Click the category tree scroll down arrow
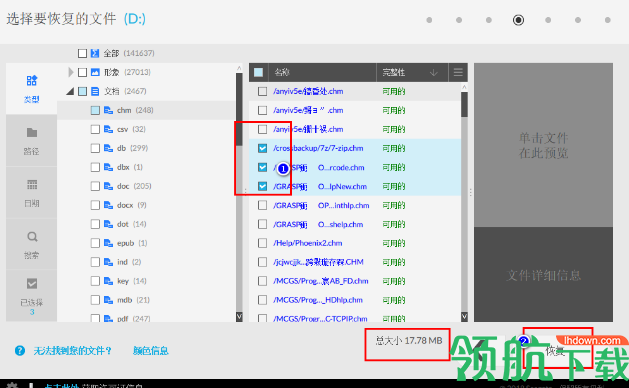 pos(239,317)
